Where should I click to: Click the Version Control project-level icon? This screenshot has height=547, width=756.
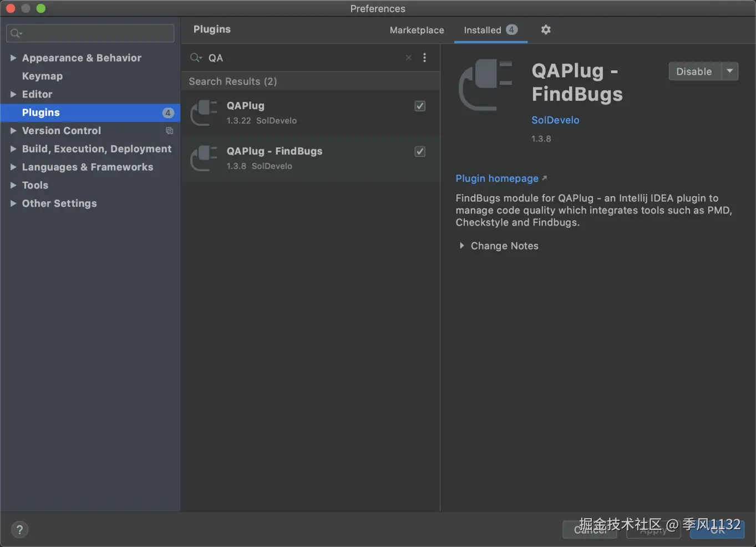coord(169,131)
